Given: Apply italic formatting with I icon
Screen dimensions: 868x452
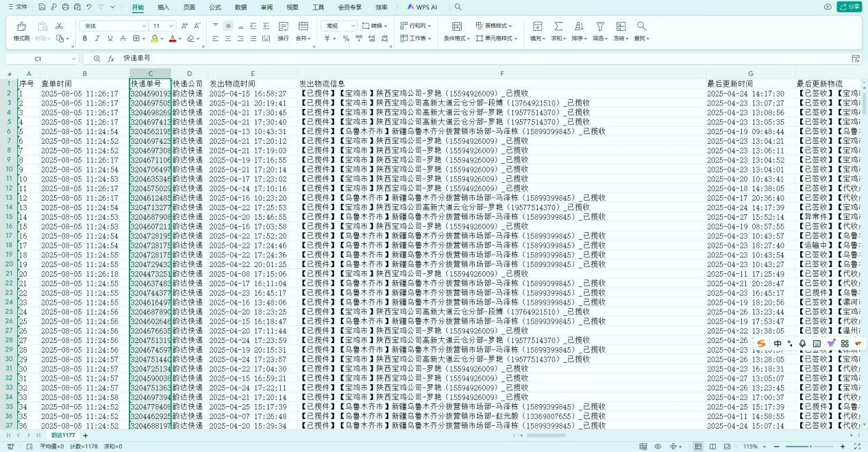Looking at the screenshot, I should [x=97, y=38].
